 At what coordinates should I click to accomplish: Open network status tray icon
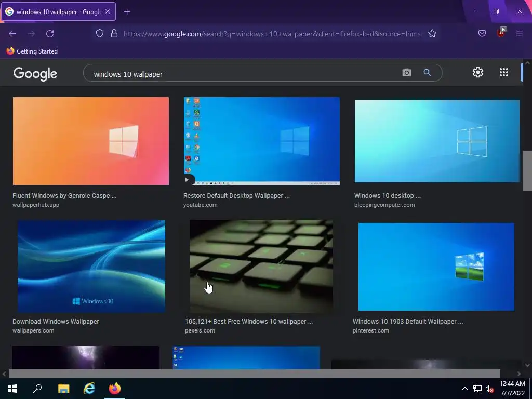coord(477,389)
